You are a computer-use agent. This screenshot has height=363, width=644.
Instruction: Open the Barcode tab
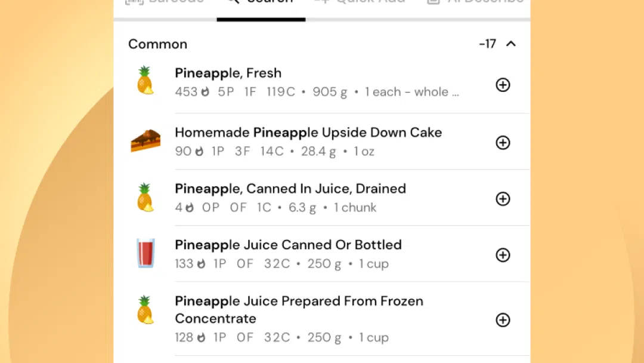click(x=165, y=2)
